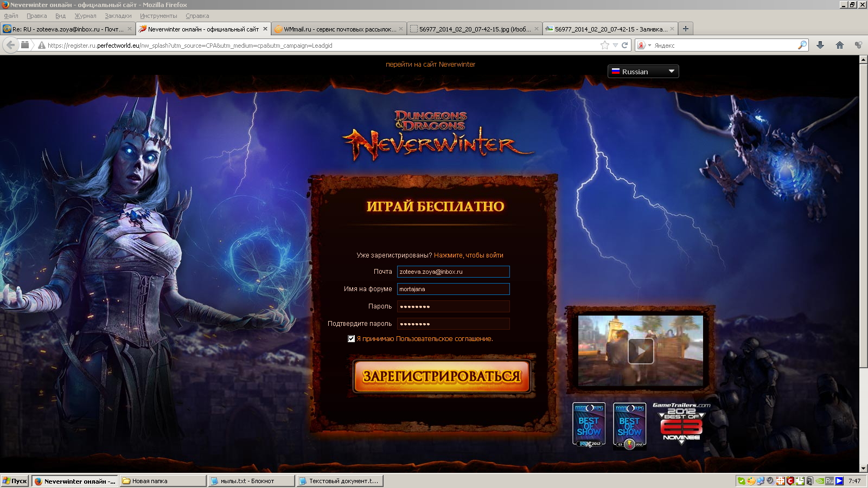This screenshot has height=488, width=868.
Task: Close the Neverwinter онлайн tab
Action: tap(265, 29)
